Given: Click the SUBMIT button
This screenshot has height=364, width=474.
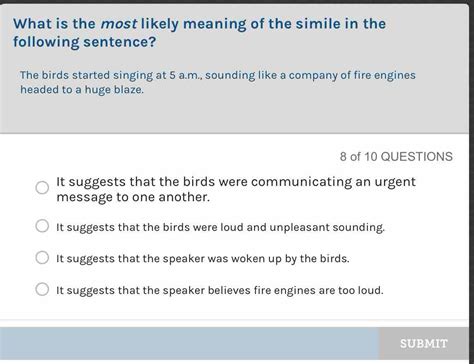Looking at the screenshot, I should (424, 343).
